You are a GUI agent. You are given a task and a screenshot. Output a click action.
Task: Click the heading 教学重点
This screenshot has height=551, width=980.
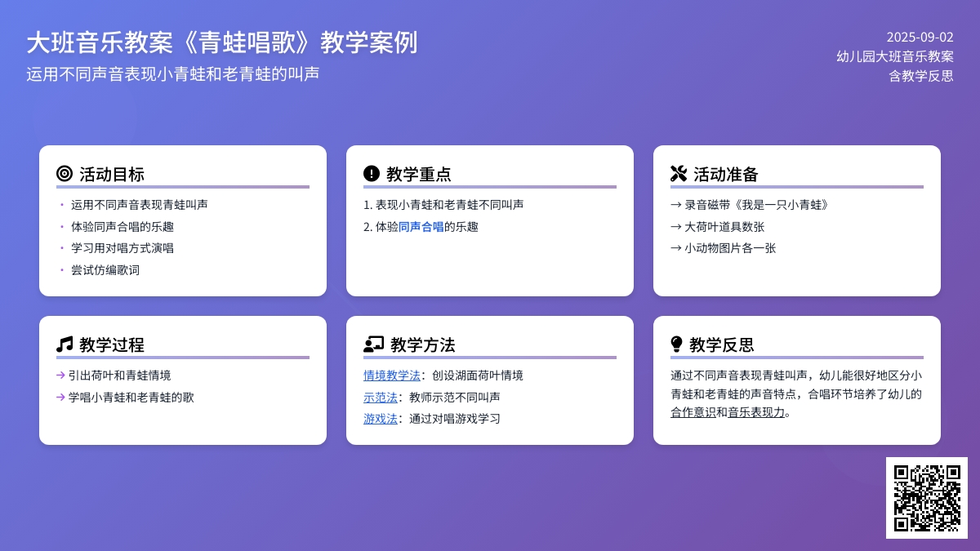pos(419,174)
